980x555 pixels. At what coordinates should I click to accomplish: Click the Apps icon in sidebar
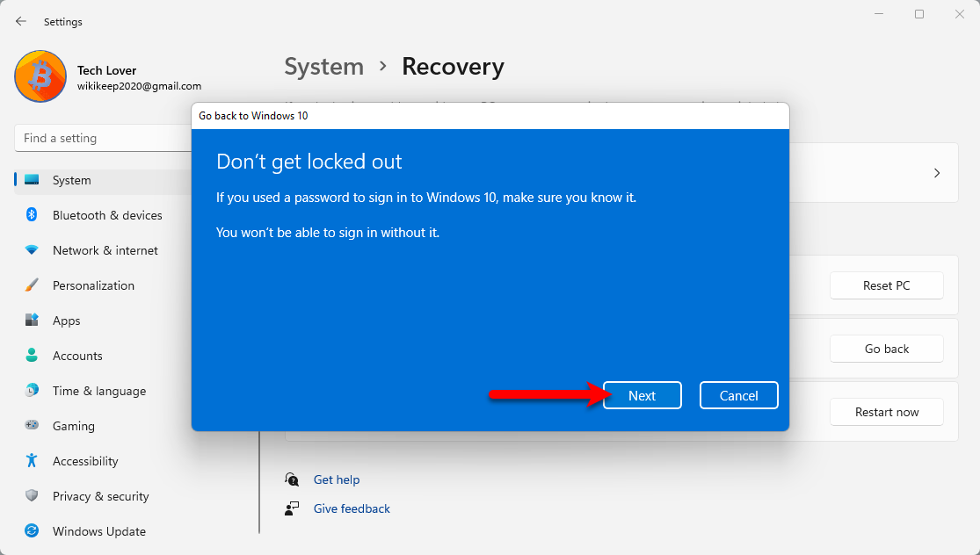coord(32,321)
